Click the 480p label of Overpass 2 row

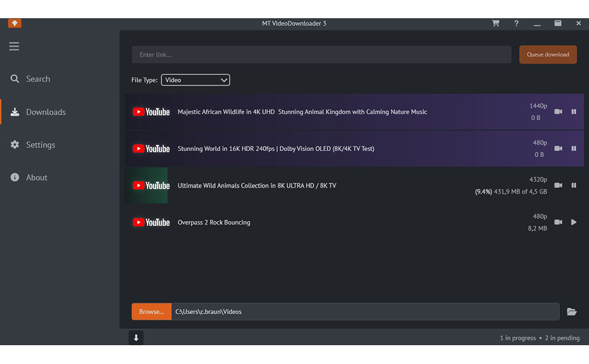(x=540, y=216)
